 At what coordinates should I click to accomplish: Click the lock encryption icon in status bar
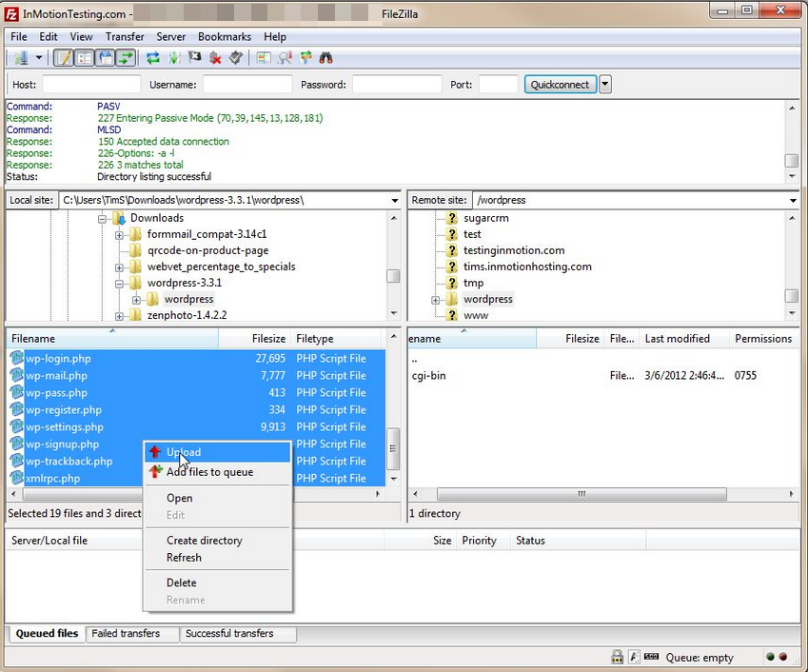(x=617, y=657)
